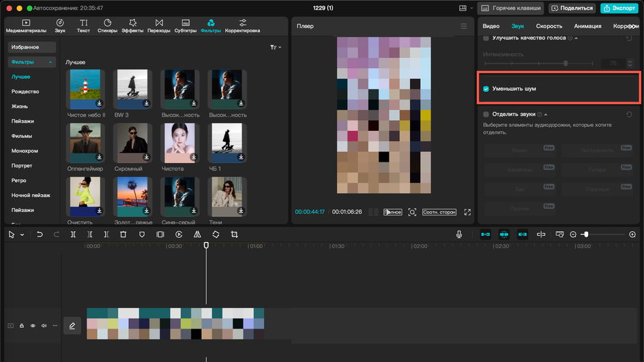Click the Полное quality button in player
Viewport: 644px width, 362px height.
393,212
